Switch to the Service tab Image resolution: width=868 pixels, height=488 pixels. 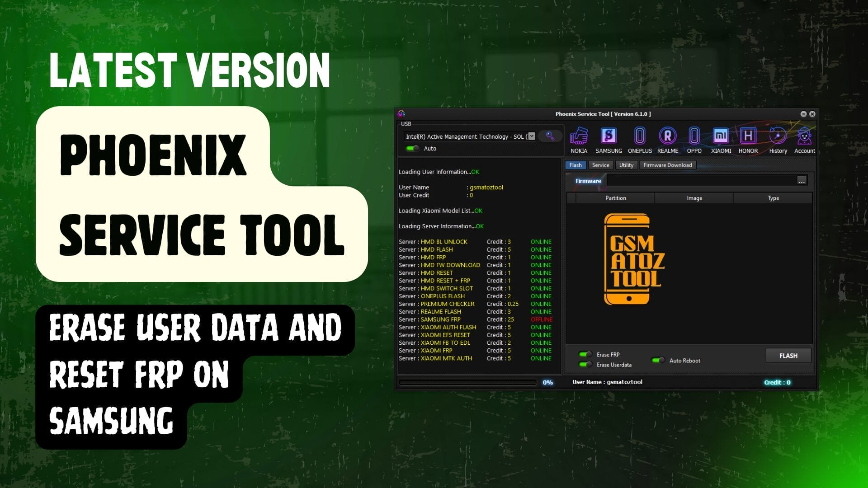pyautogui.click(x=600, y=165)
